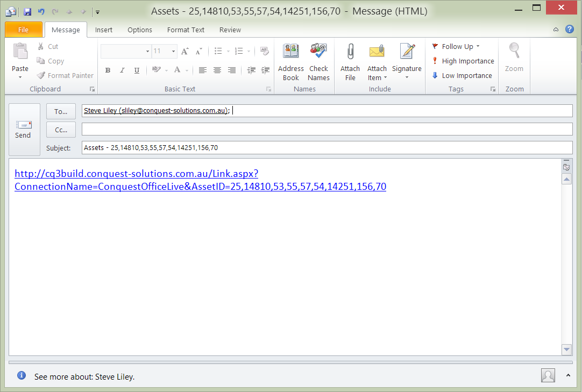The height and width of the screenshot is (392, 582).
Task: Click Cut in Clipboard group
Action: (x=48, y=46)
